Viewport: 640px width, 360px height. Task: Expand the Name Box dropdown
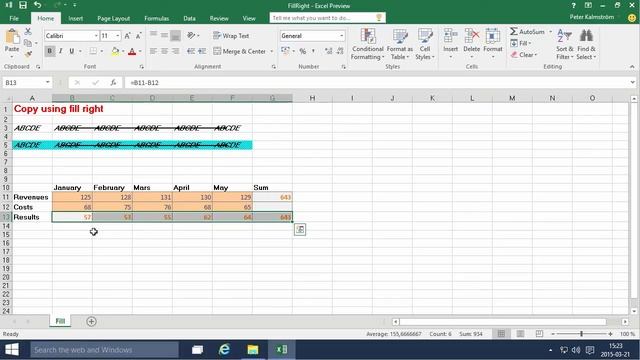coord(48,82)
